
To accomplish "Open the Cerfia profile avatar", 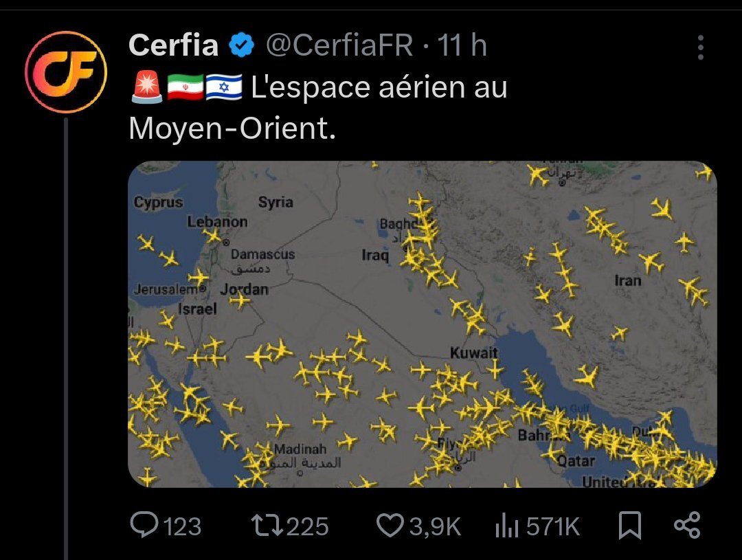I will pos(66,72).
